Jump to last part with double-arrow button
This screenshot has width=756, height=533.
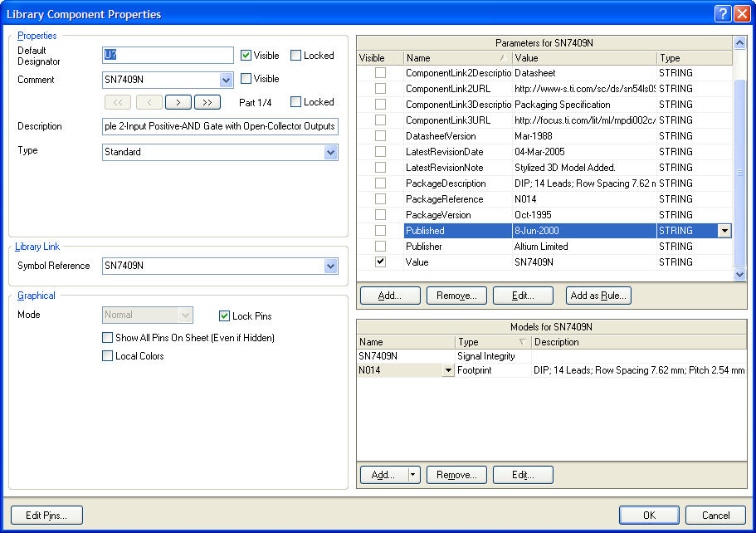207,102
